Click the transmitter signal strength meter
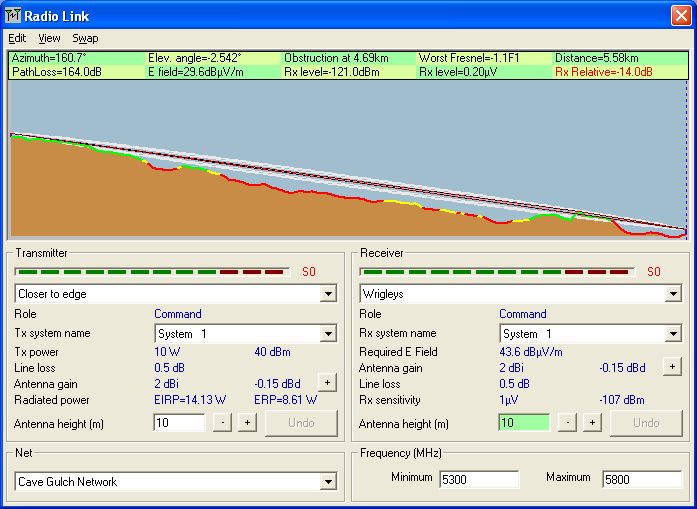 150,271
